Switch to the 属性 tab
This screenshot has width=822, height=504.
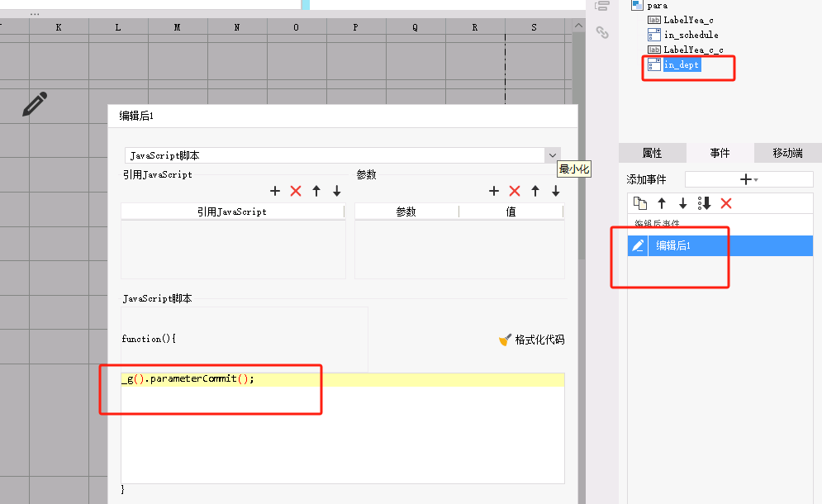coord(652,153)
